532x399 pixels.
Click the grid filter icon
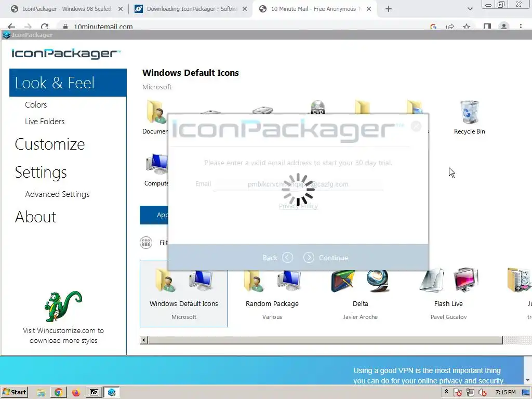click(146, 243)
